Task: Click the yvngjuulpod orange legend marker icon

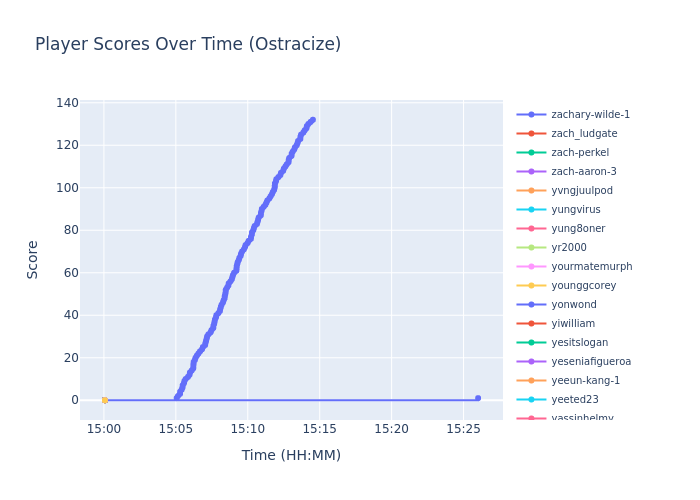Action: pyautogui.click(x=531, y=191)
